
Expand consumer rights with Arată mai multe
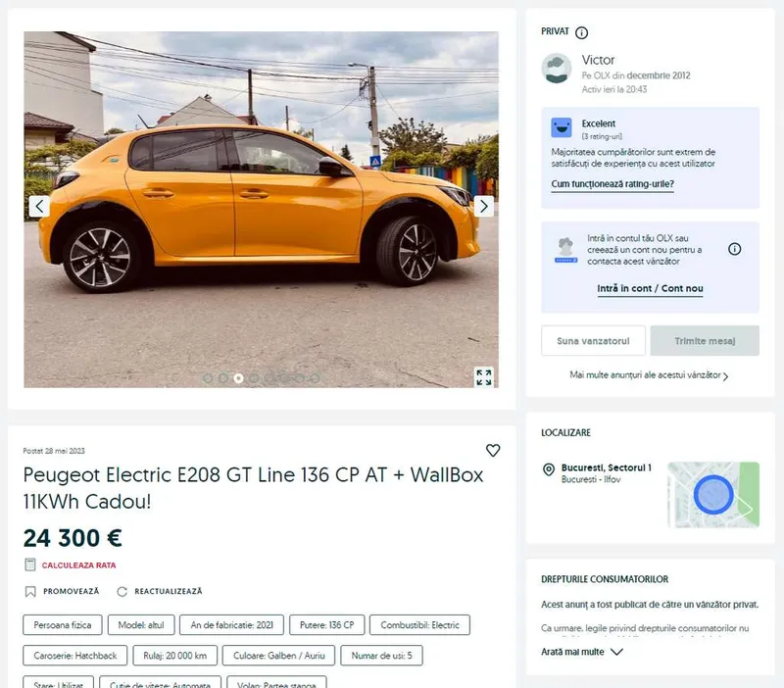pyautogui.click(x=581, y=652)
